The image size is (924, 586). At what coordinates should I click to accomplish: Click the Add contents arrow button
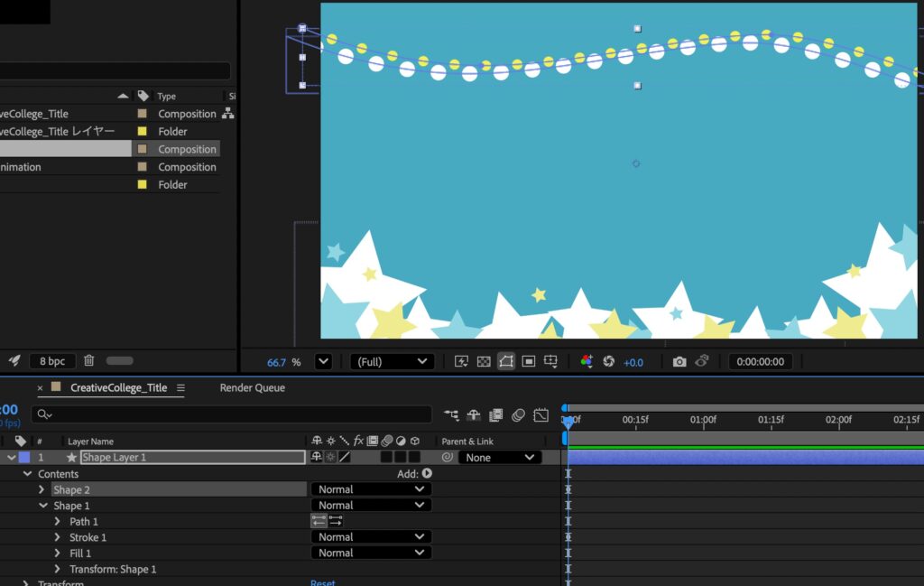tap(427, 473)
